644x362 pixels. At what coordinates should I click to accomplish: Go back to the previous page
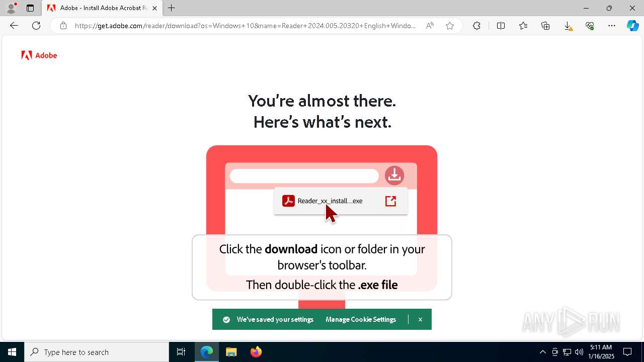point(14,26)
